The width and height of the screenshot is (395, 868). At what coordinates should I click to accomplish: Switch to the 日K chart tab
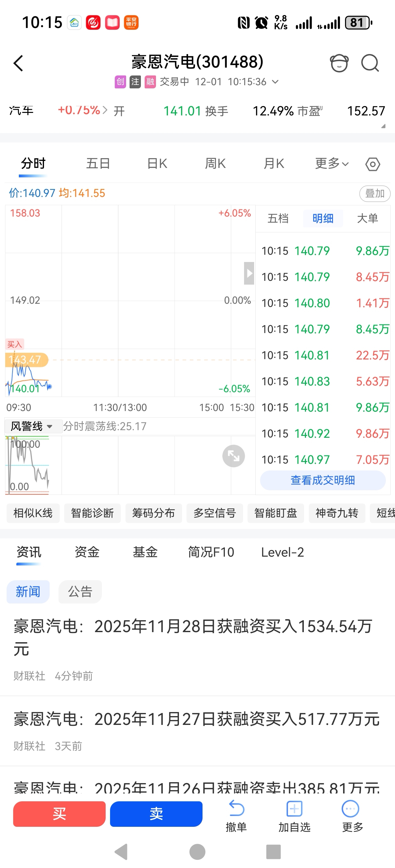click(x=157, y=164)
